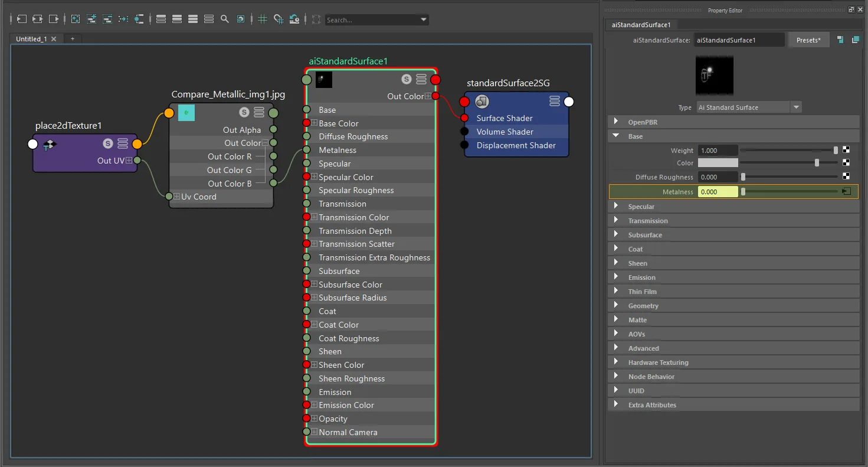Collapse the Out Color port on file node
The image size is (868, 467).
point(266,143)
